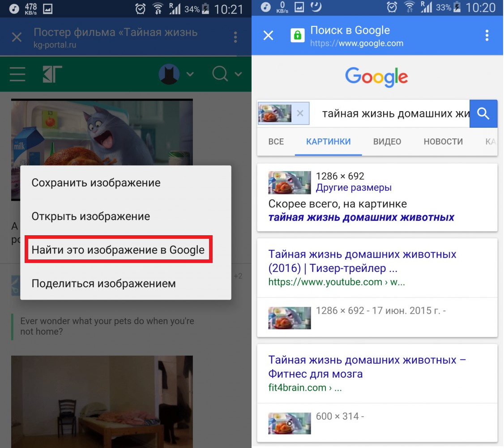Open the KG logo home icon
The height and width of the screenshot is (448, 504).
[x=52, y=74]
